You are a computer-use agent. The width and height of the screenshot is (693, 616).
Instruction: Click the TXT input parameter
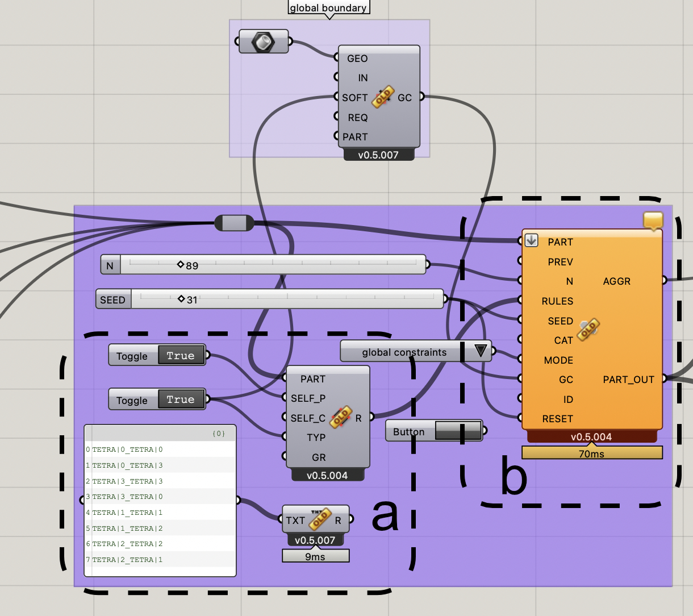pos(295,521)
